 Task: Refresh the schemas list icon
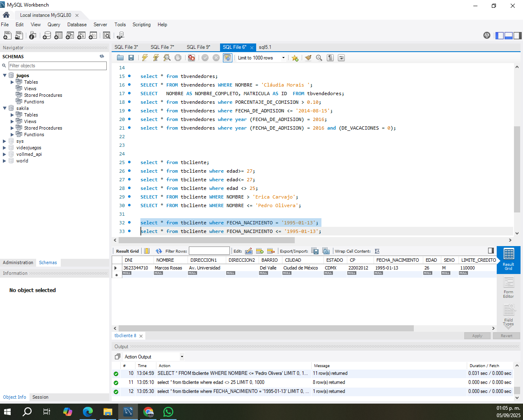click(x=102, y=56)
